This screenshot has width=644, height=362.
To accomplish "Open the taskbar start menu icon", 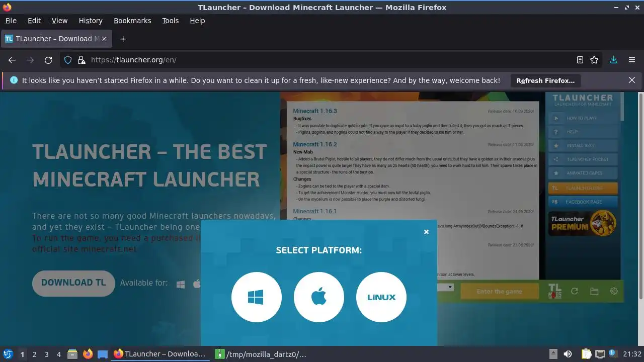I will [8, 354].
